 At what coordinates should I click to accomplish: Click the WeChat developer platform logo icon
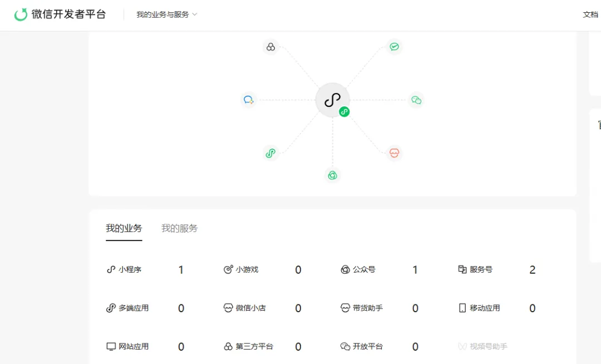[21, 14]
